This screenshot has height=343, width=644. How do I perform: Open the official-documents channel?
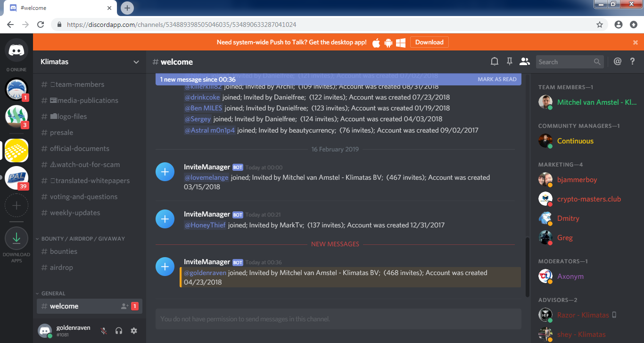(90, 149)
